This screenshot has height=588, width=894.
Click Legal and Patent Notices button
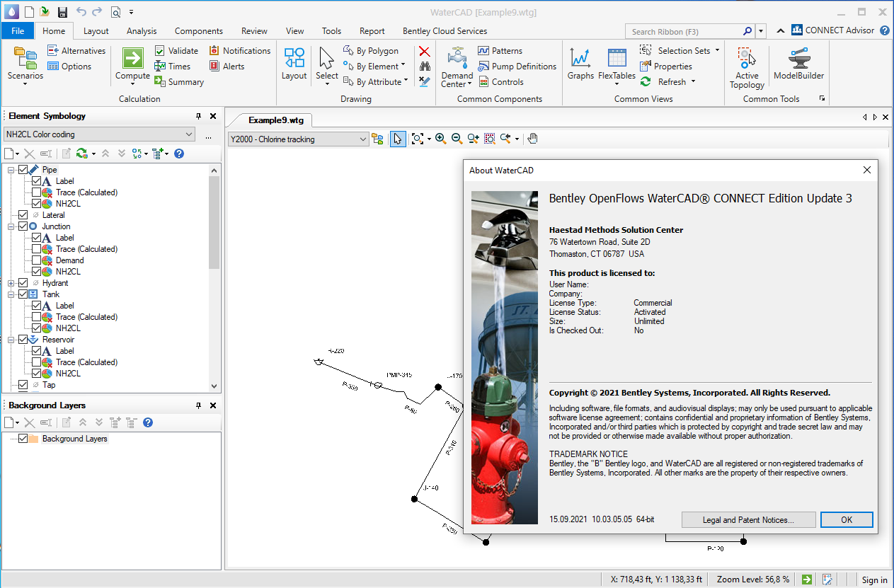pos(747,520)
